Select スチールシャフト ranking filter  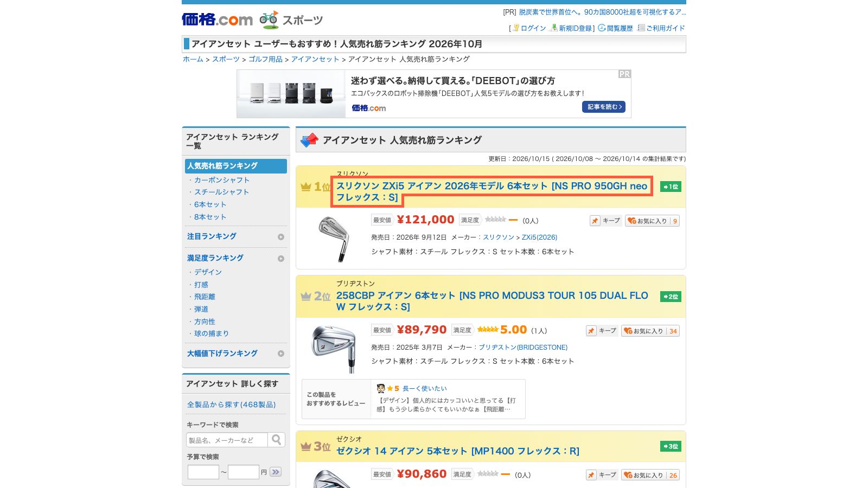tap(221, 192)
